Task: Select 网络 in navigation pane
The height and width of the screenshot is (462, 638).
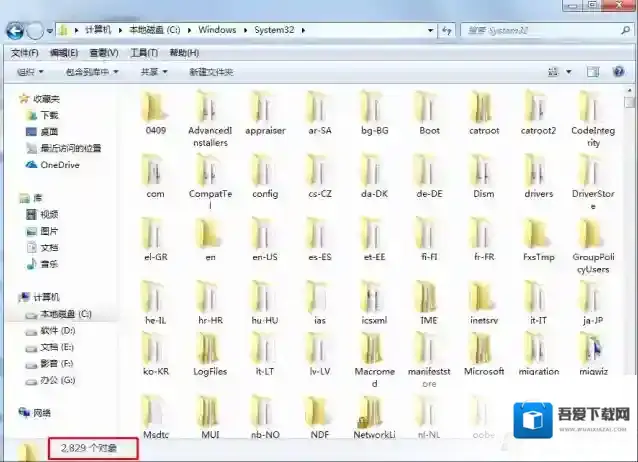Action: click(x=42, y=413)
